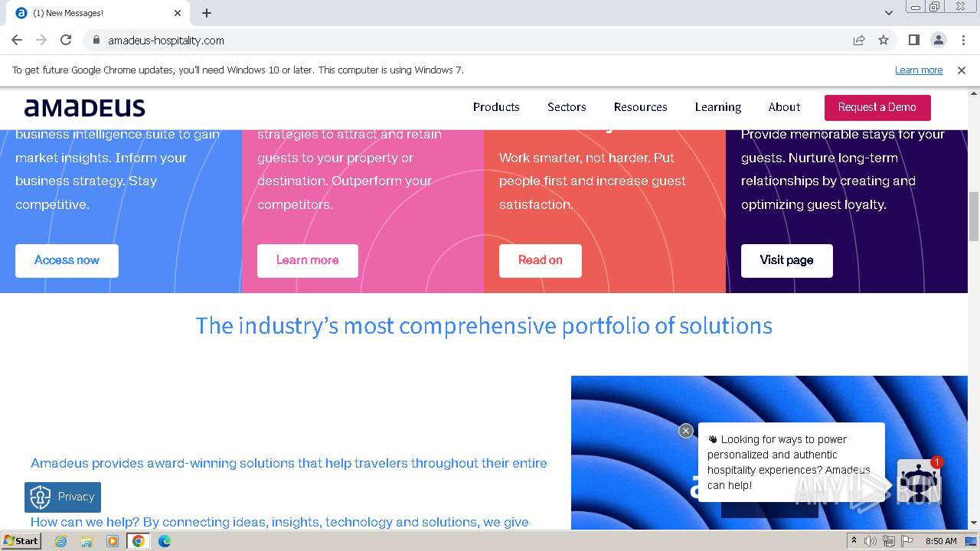Click the Amadeus logo
The image size is (980, 551).
tap(85, 107)
